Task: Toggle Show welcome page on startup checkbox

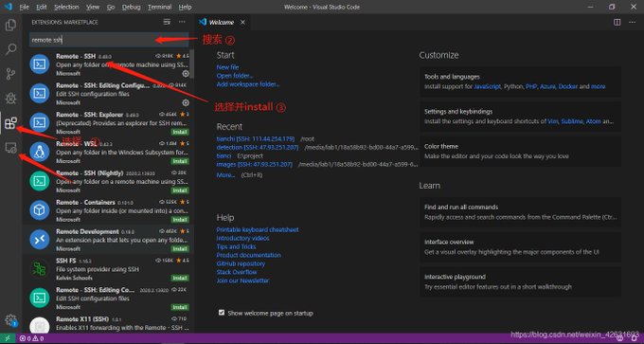Action: tap(222, 313)
